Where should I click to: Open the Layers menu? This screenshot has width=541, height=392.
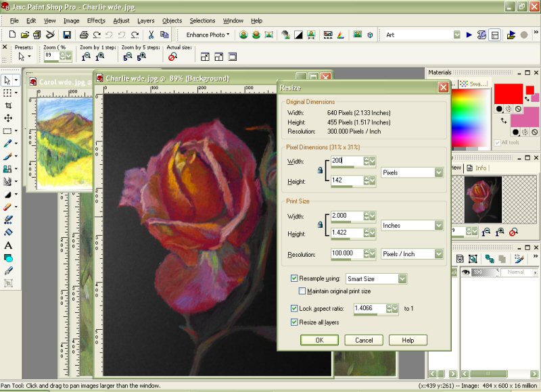click(146, 21)
